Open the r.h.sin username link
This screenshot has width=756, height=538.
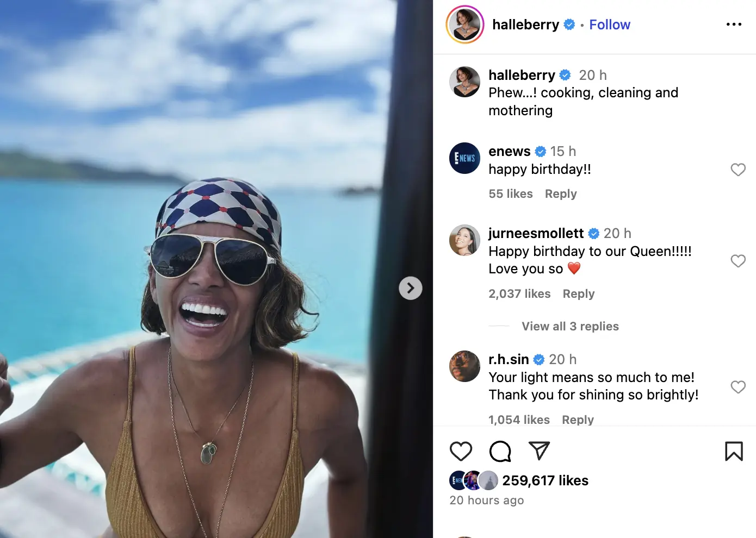[x=509, y=359]
